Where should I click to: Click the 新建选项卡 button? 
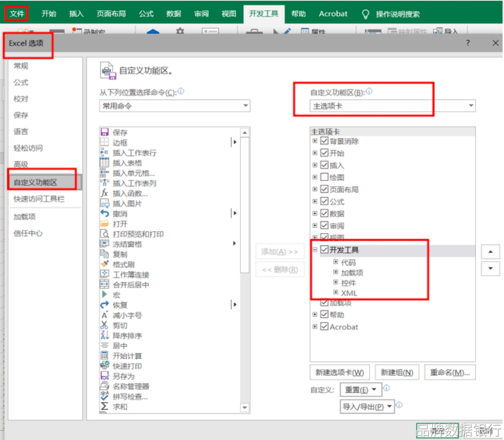pos(340,372)
